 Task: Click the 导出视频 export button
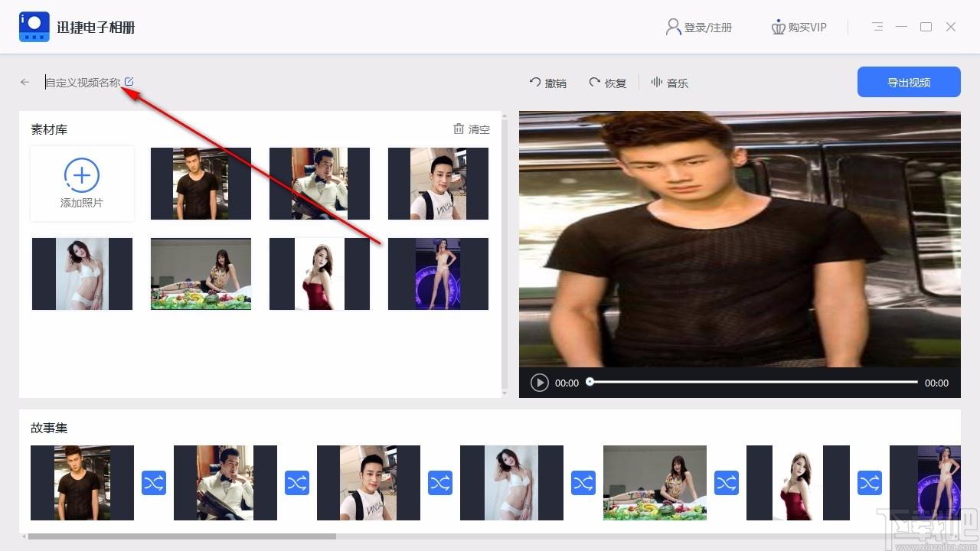click(x=909, y=83)
